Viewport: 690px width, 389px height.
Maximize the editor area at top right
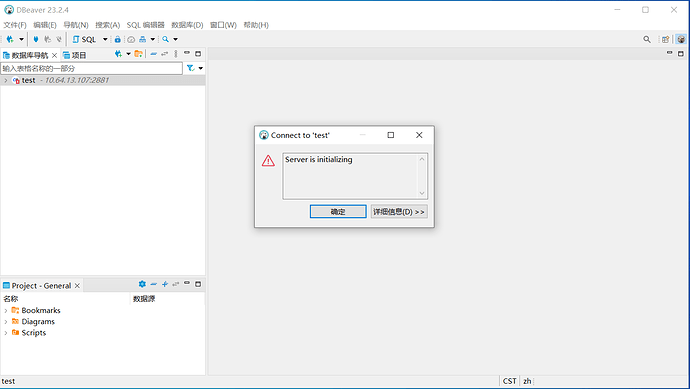[681, 54]
